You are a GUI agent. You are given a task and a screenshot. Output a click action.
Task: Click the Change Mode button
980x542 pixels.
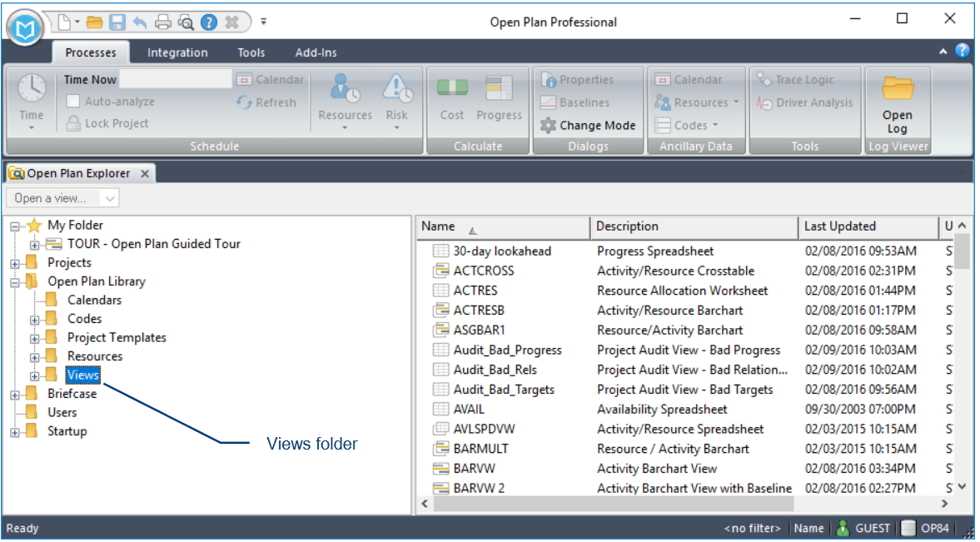click(588, 125)
